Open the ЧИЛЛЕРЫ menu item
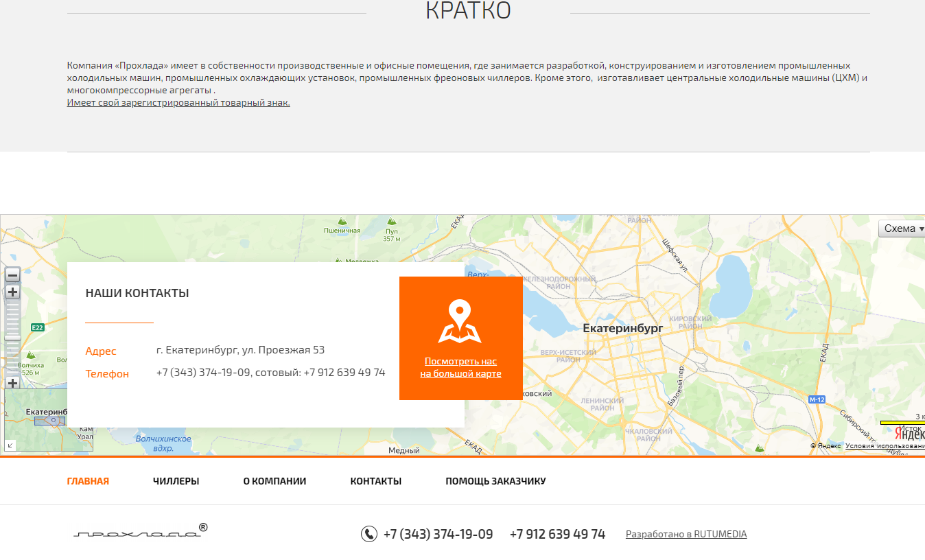 176,481
